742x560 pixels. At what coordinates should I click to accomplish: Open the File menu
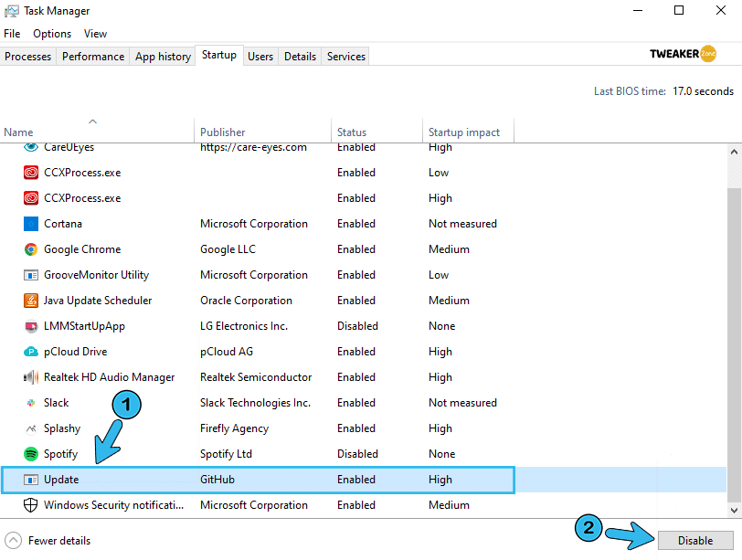[x=12, y=34]
